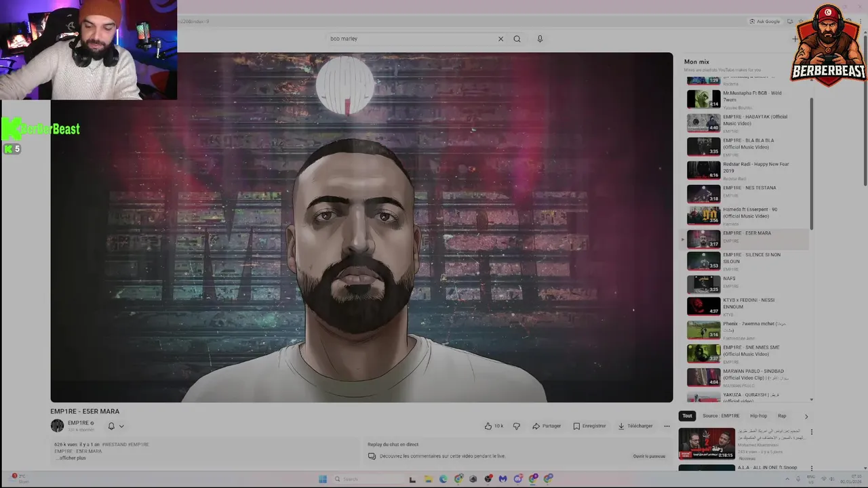This screenshot has width=868, height=488.
Task: Play Phenix - 7wemna mchet from mix
Action: tap(746, 330)
